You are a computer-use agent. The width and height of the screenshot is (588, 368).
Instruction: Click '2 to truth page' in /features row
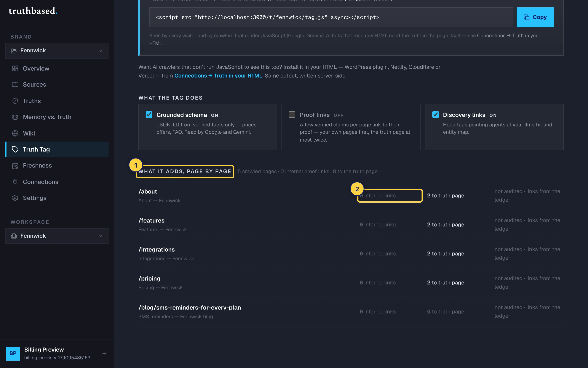pyautogui.click(x=445, y=225)
